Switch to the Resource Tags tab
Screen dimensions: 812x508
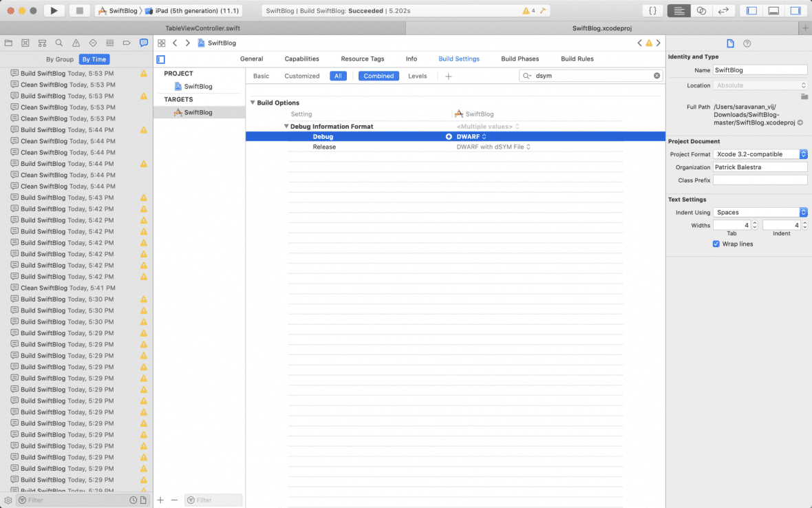point(363,59)
